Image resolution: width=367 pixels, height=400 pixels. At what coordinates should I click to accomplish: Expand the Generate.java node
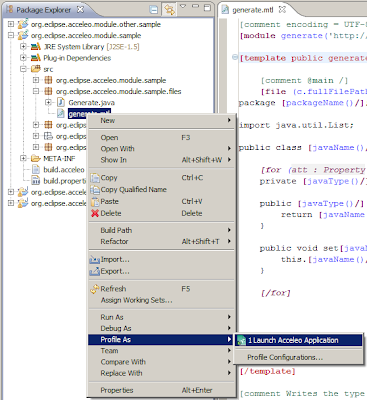48,102
